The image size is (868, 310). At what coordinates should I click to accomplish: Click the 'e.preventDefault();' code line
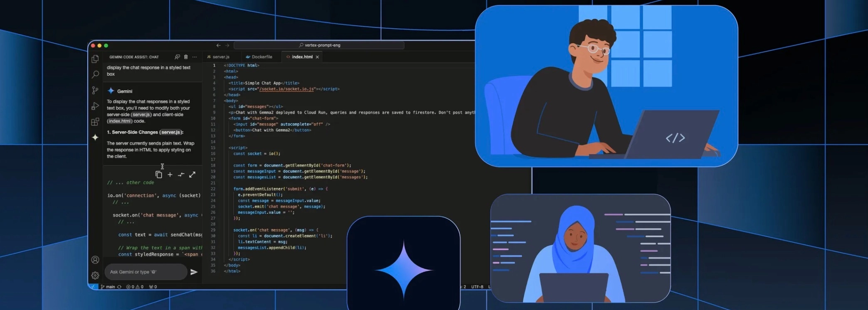pos(260,195)
